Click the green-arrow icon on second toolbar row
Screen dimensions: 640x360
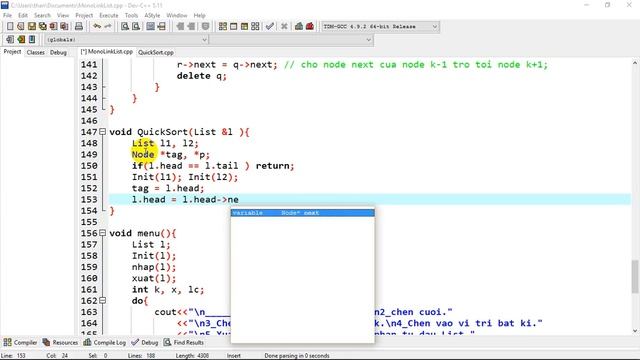click(21, 40)
